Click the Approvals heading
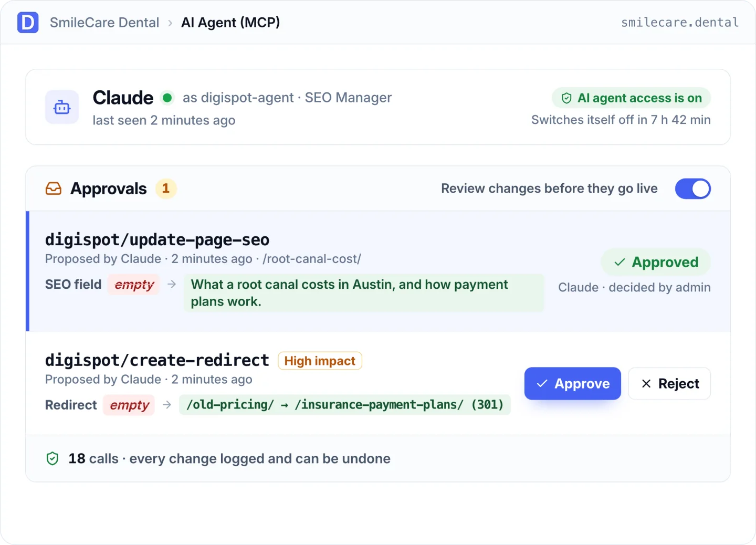Screen dimensions: 756x545 click(109, 188)
